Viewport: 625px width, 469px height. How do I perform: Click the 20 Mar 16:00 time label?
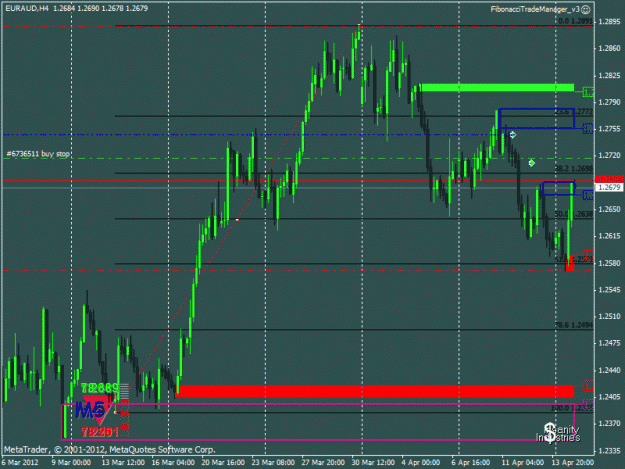[223, 462]
